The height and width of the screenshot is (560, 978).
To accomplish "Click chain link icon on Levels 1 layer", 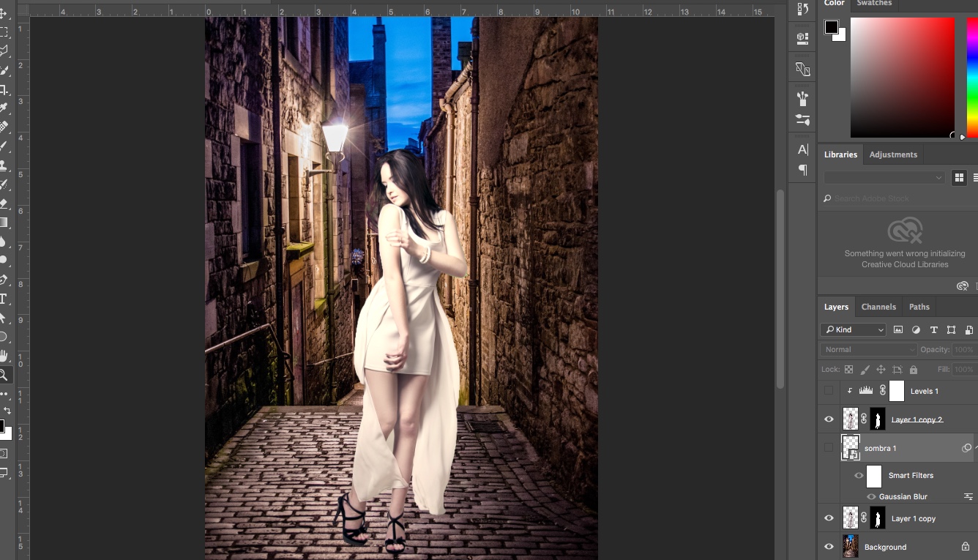I will (x=882, y=391).
